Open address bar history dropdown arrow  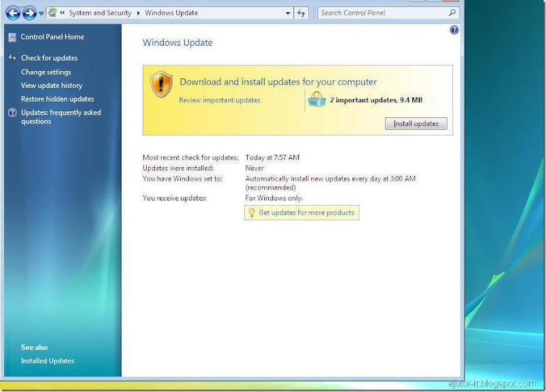pos(287,13)
